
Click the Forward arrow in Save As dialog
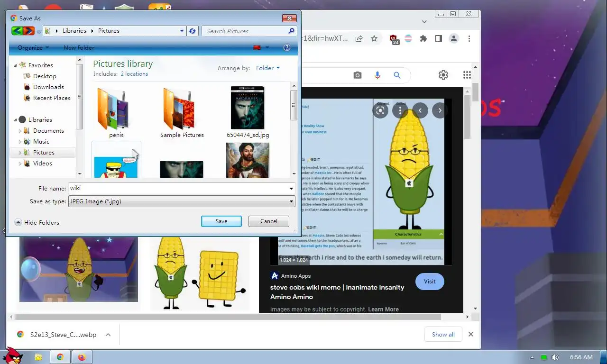(28, 31)
